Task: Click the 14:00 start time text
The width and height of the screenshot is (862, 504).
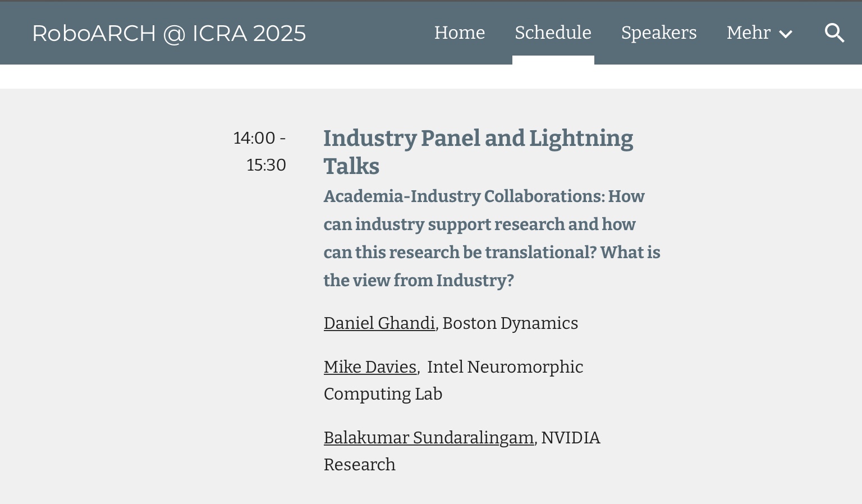Action: click(254, 138)
